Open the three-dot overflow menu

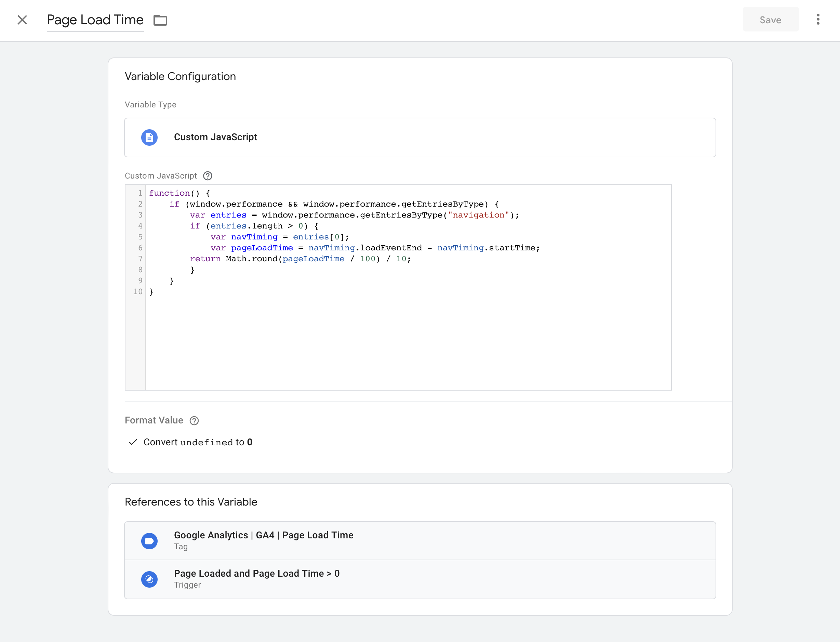tap(817, 19)
